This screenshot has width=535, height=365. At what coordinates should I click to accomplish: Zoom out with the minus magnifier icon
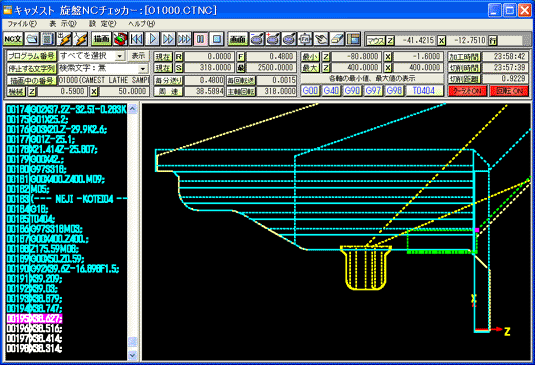tap(257, 39)
